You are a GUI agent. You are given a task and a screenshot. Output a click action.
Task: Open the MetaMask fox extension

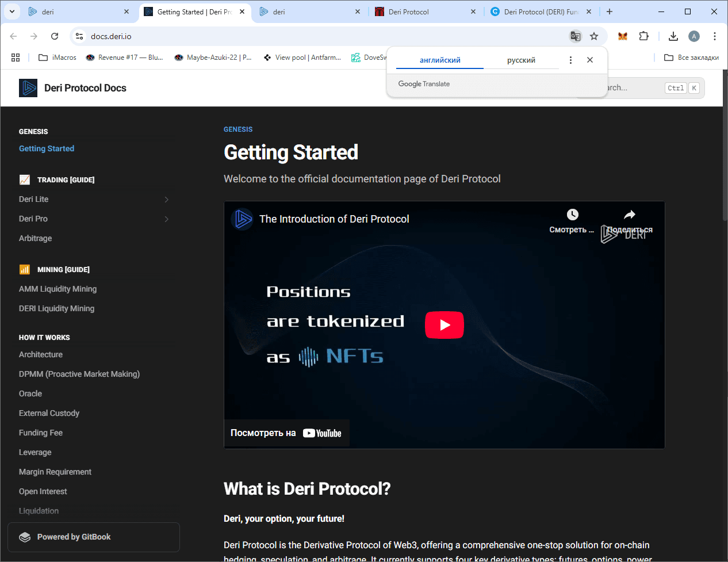(x=623, y=36)
